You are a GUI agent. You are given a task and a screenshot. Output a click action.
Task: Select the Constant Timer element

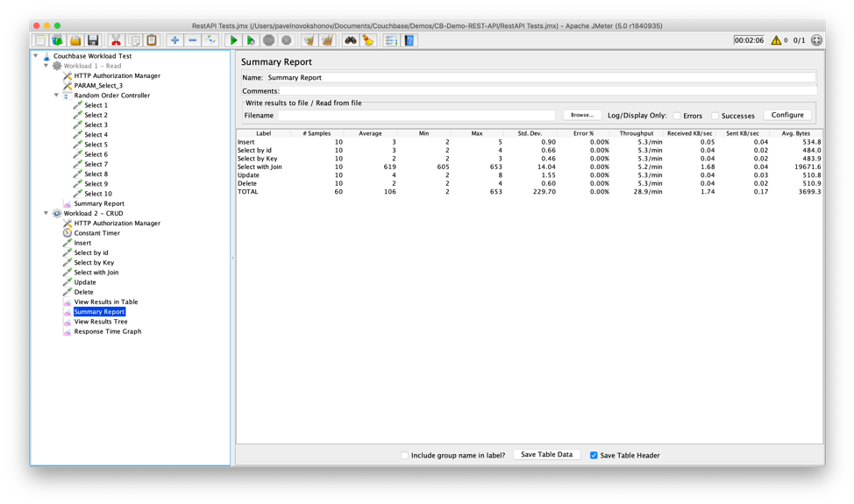click(97, 233)
